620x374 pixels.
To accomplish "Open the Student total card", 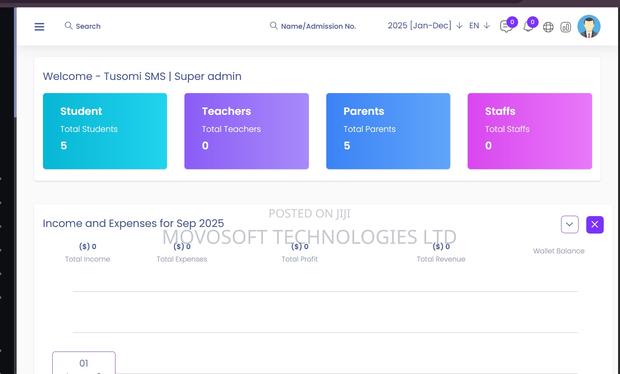I will pyautogui.click(x=105, y=131).
